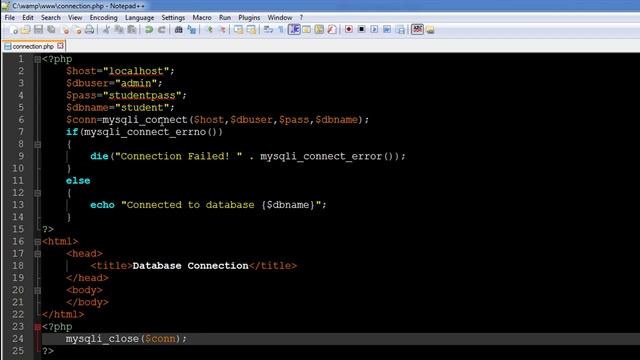Open the Macro menu
This screenshot has width=640, height=360.
202,18
